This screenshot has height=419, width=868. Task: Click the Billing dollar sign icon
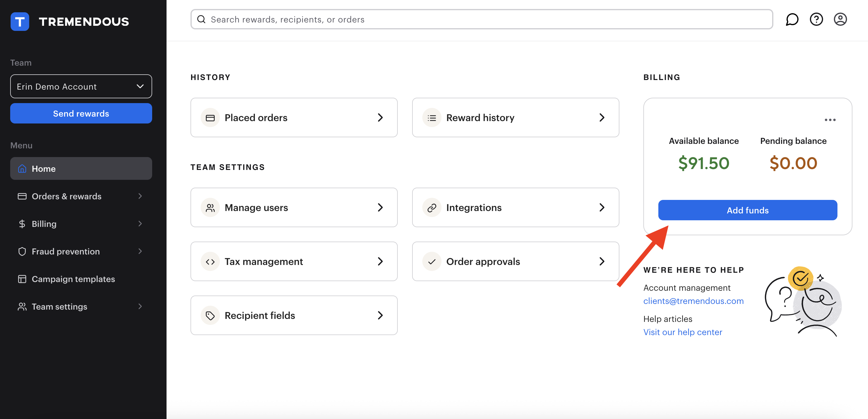[x=22, y=224]
